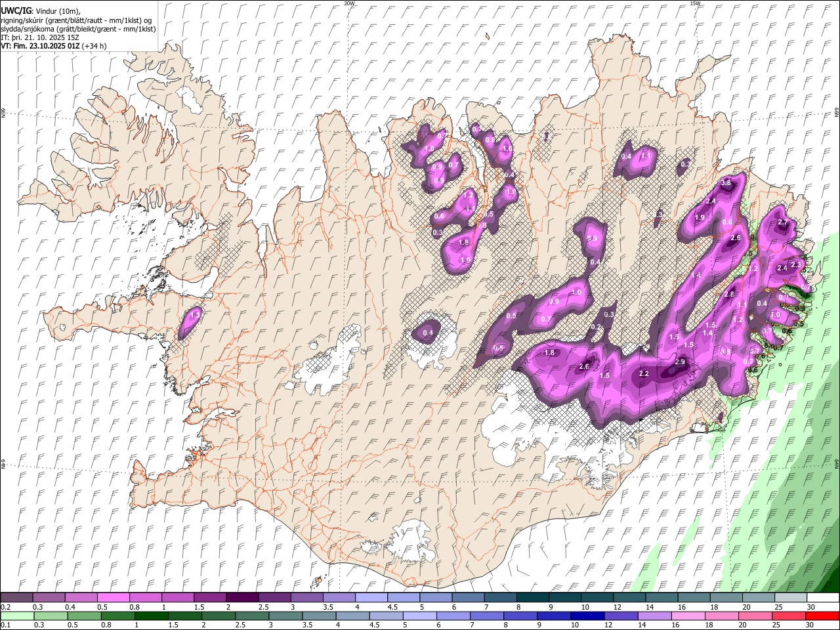Click the '0.2' label in the upper legend
Screen dimensions: 840x630
[x=5, y=607]
